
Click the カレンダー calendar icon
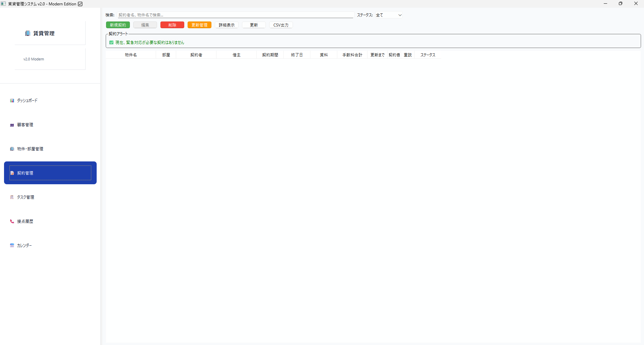(12, 246)
